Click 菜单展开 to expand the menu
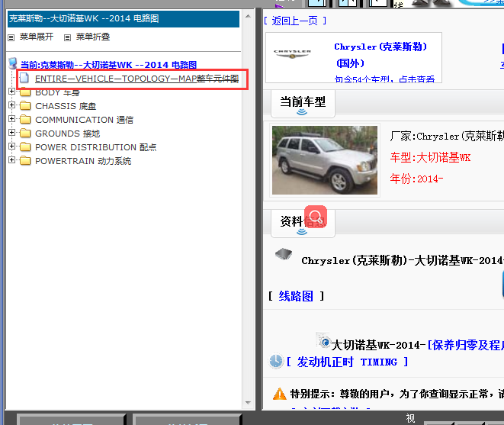Image resolution: width=504 pixels, height=425 pixels. 37,37
